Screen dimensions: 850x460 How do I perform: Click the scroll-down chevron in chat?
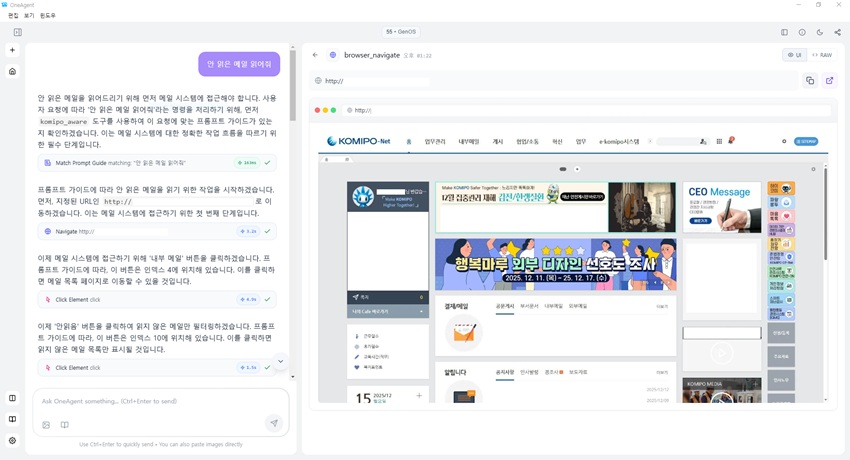(x=281, y=361)
